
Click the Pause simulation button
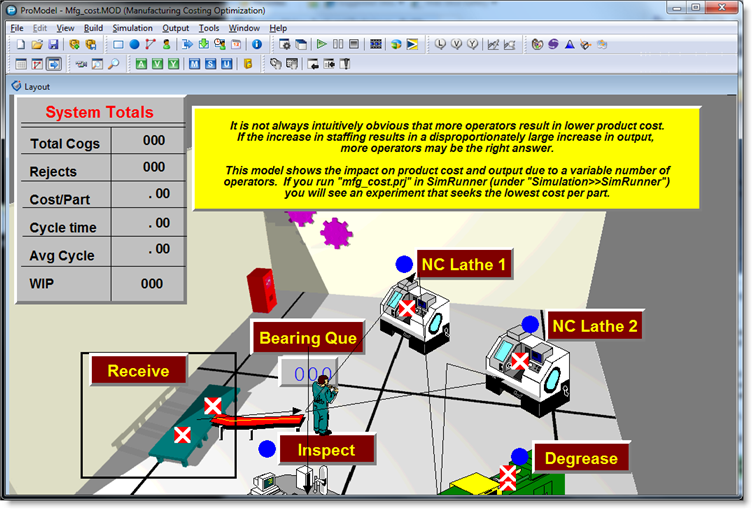point(338,45)
